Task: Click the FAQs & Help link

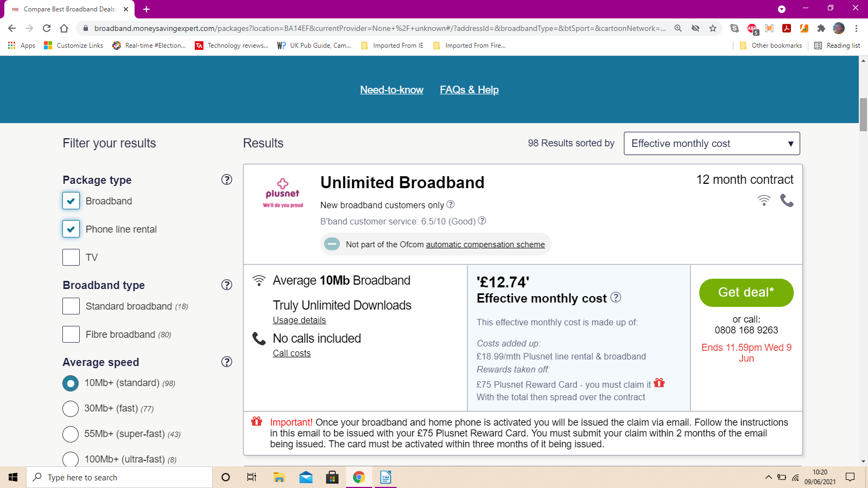Action: 469,89
